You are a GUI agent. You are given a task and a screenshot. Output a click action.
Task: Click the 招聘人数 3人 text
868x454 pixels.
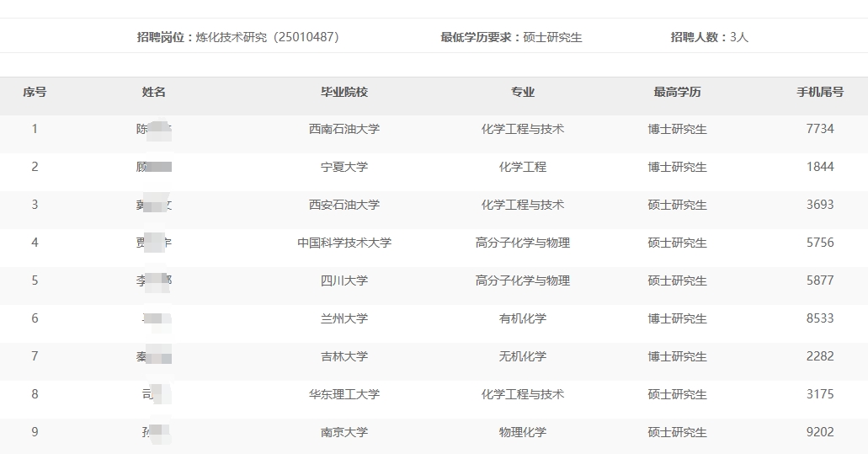coord(709,37)
